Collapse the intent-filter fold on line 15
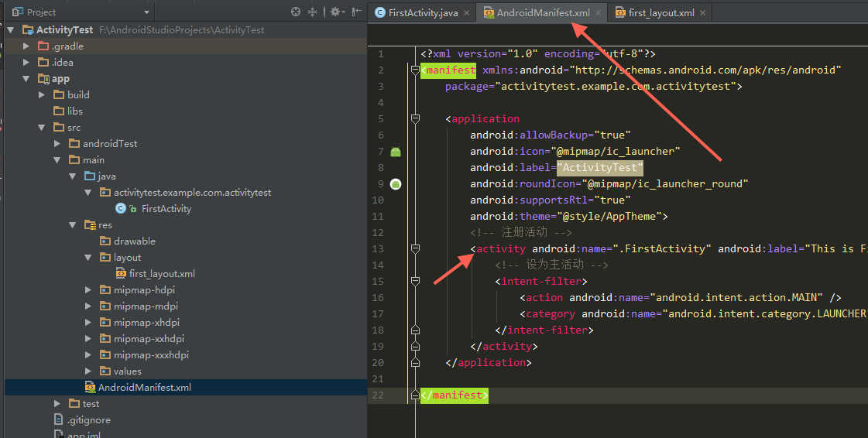Viewport: 868px width, 438px height. click(415, 282)
